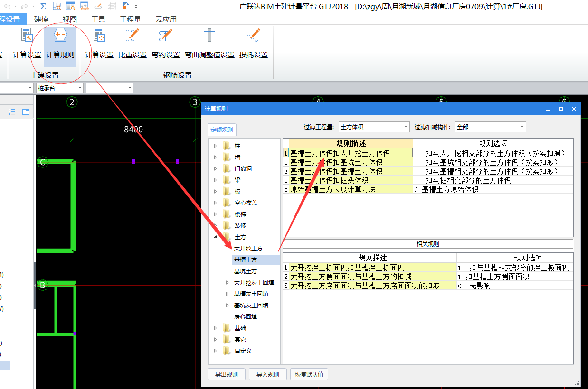Click the 导入规则 button

pyautogui.click(x=268, y=374)
